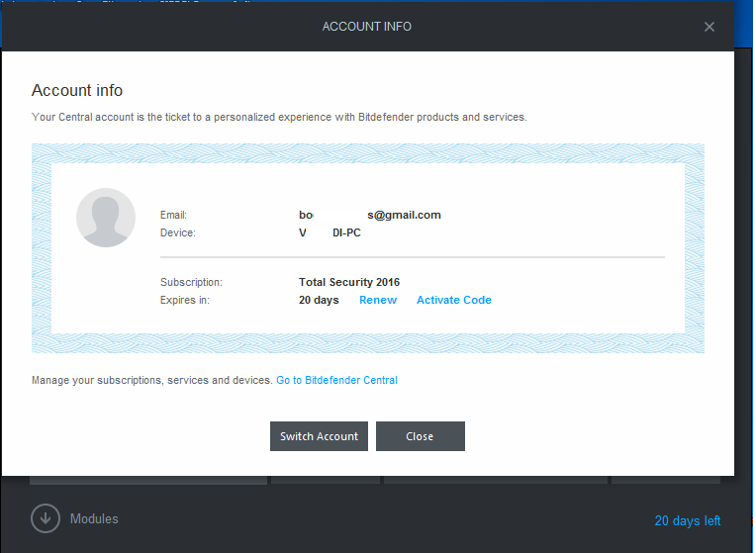Close the Account Info dialog with X icon

click(x=709, y=27)
